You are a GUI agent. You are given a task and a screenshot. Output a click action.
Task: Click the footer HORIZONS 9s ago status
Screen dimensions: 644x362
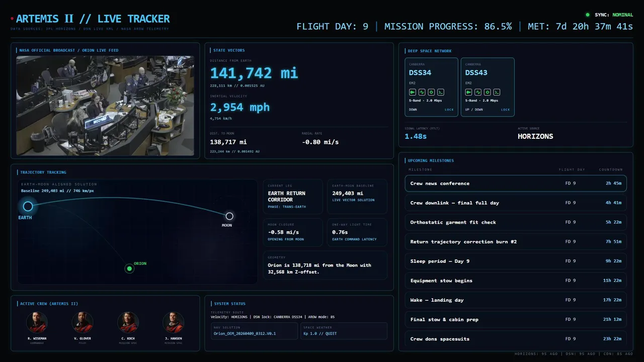point(536,354)
